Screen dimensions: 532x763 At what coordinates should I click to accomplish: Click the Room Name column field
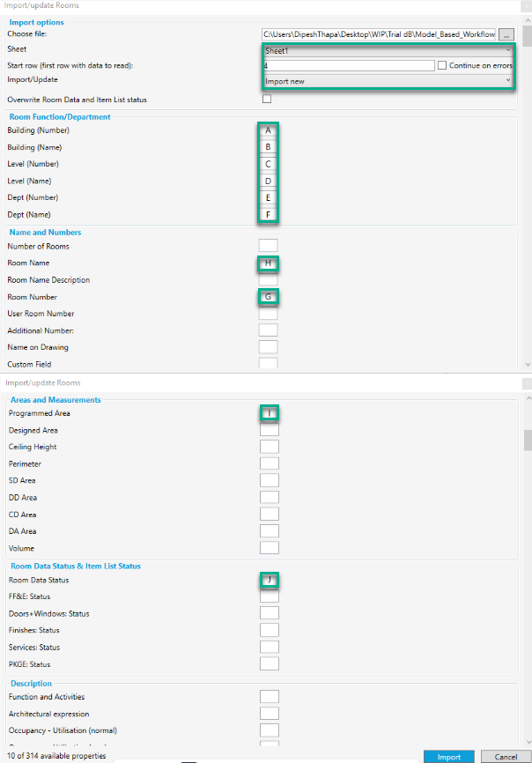tap(268, 263)
